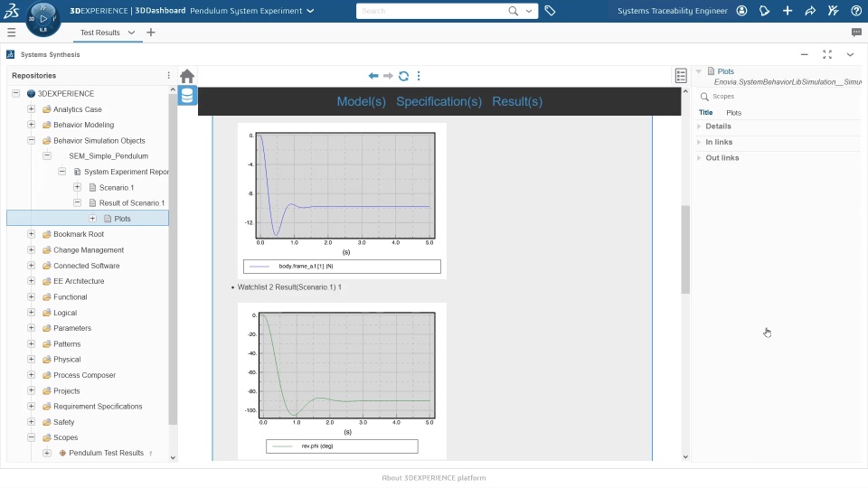Click the plus add icon in top bar

coord(788,11)
